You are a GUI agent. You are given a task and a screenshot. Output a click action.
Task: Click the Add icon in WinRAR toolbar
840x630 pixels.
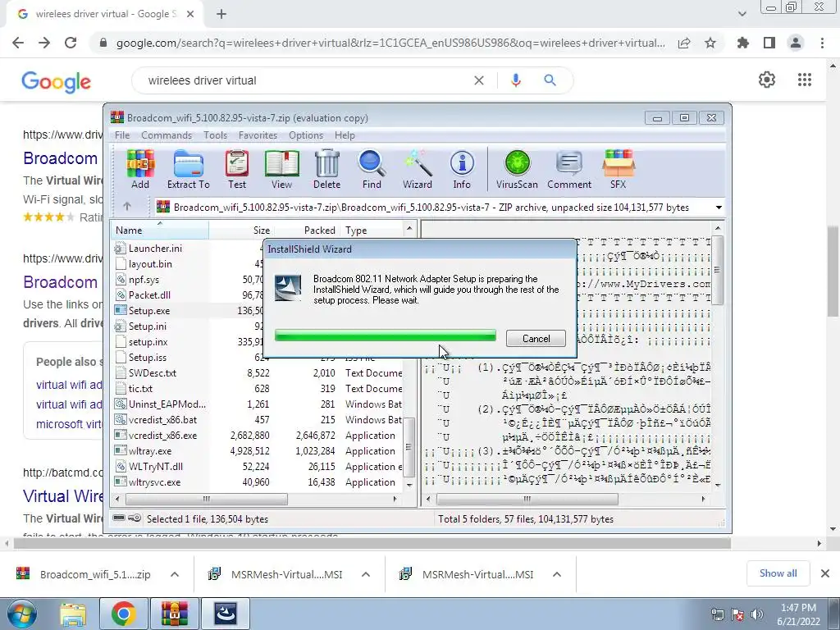click(140, 169)
